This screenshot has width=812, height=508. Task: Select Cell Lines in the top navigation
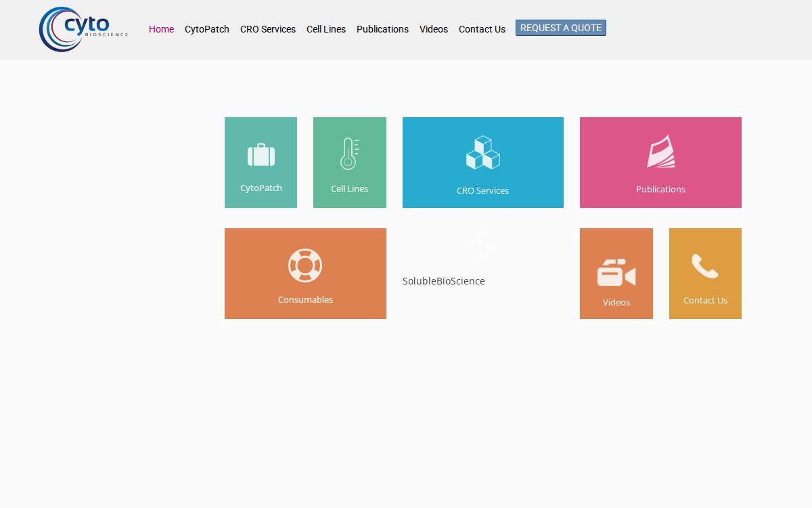pos(326,29)
